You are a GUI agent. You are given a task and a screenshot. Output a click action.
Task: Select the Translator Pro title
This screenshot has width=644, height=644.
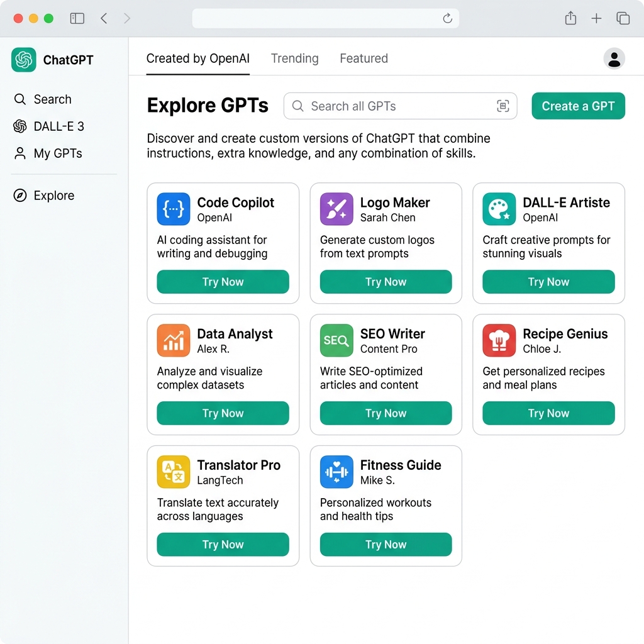point(238,465)
